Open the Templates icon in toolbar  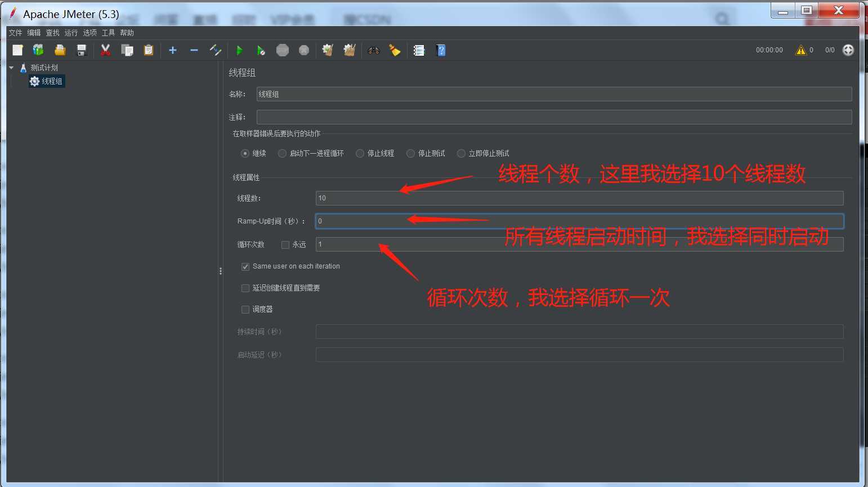38,50
